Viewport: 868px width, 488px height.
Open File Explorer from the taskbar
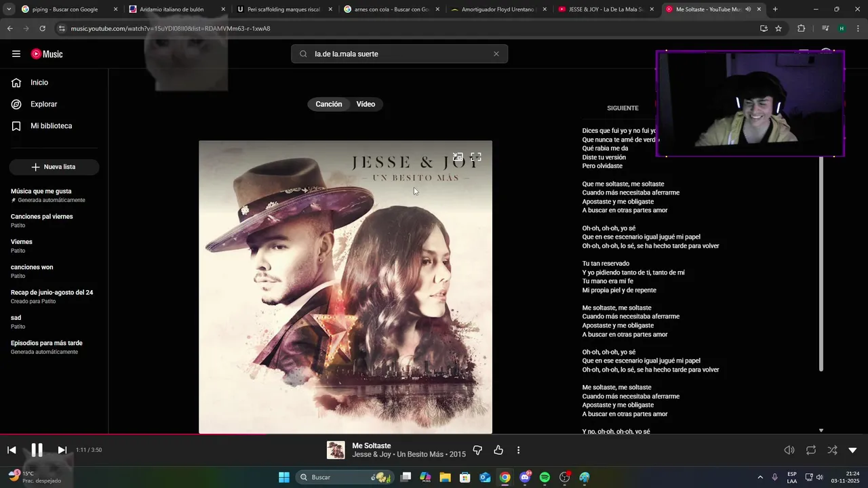coord(446,477)
